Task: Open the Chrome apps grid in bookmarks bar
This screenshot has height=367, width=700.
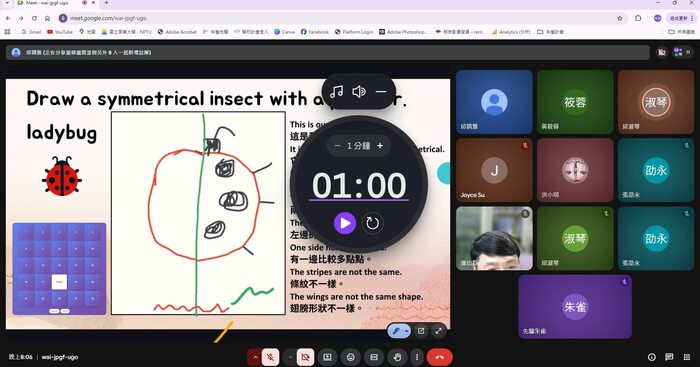Action: click(x=7, y=32)
